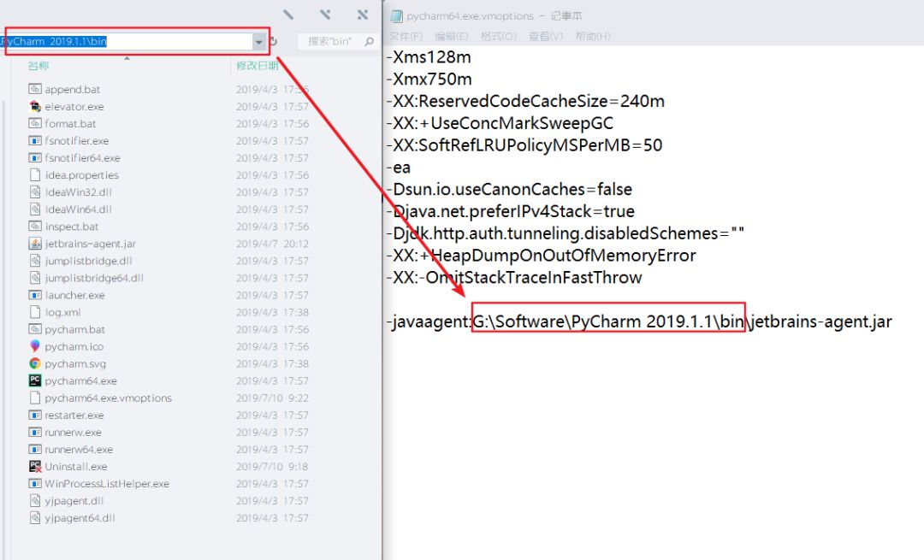Select the inspect.bat file icon
This screenshot has width=924, height=560.
pos(35,226)
